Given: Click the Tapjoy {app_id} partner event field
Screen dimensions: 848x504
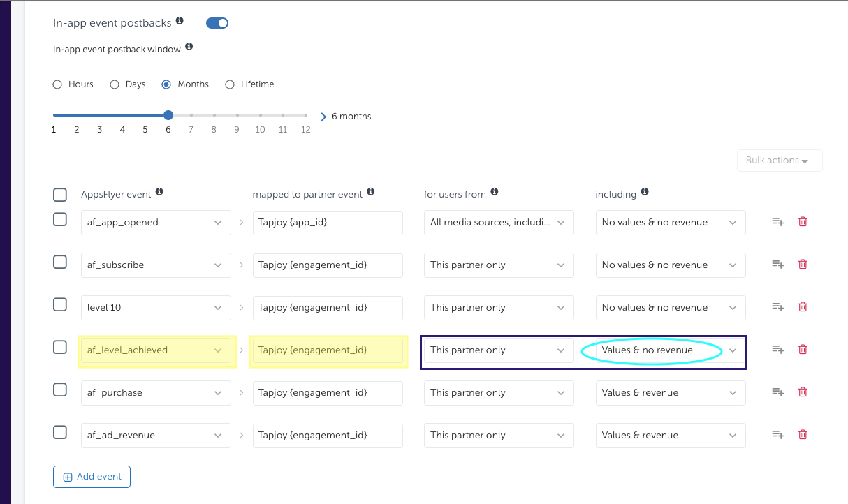Looking at the screenshot, I should [x=327, y=223].
